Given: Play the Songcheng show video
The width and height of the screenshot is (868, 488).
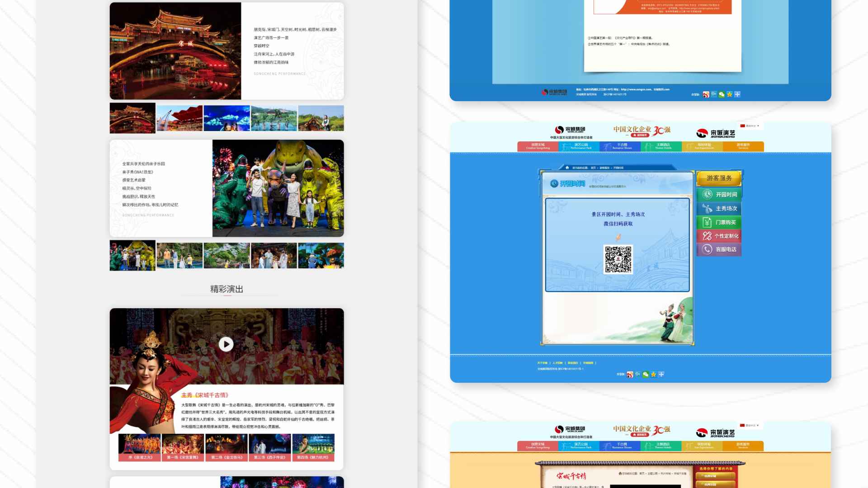Looking at the screenshot, I should 226,344.
